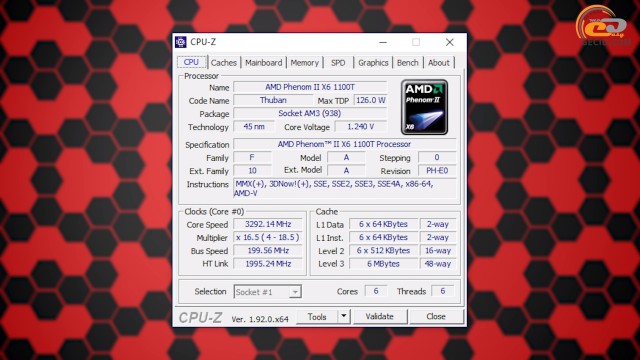Click the Instructions list text
The height and width of the screenshot is (360, 640).
[344, 188]
